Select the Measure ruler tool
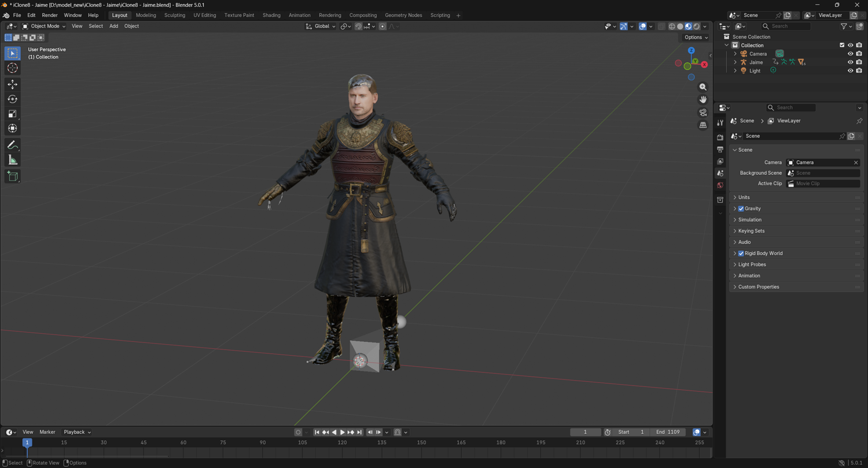This screenshot has height=468, width=868. click(13, 160)
